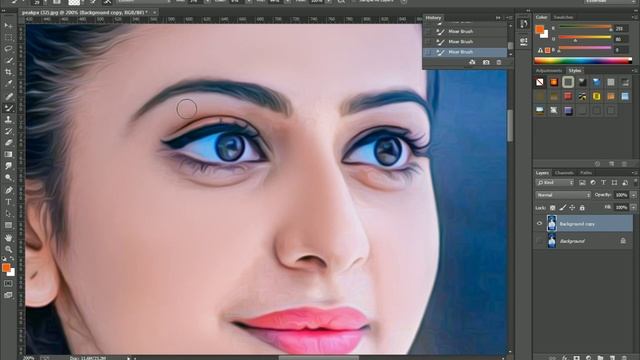Viewport: 640px width, 360px height.
Task: Select the Smudge/Blur tool
Action: (8, 166)
